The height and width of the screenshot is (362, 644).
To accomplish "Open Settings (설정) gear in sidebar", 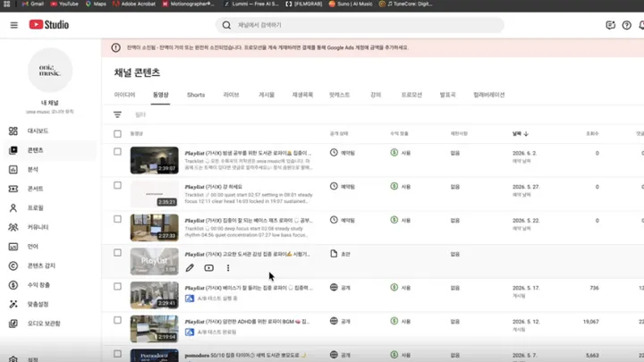I will (13, 359).
